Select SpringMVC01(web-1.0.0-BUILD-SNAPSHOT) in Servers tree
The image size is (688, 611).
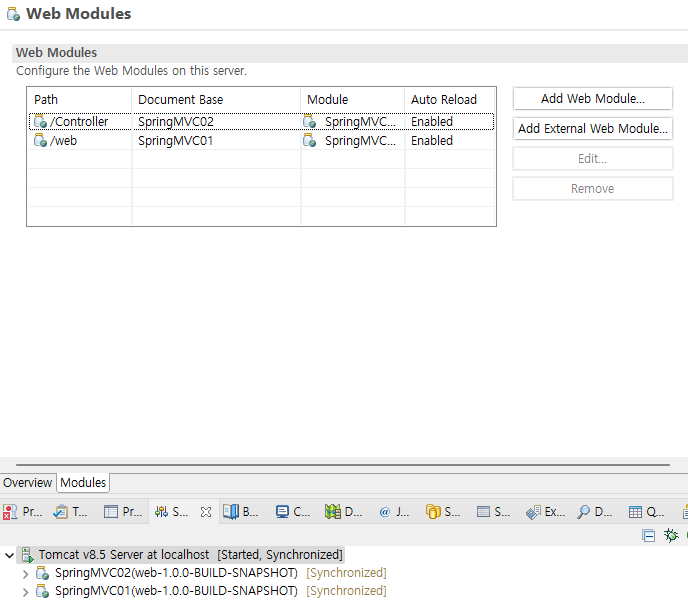coord(176,591)
